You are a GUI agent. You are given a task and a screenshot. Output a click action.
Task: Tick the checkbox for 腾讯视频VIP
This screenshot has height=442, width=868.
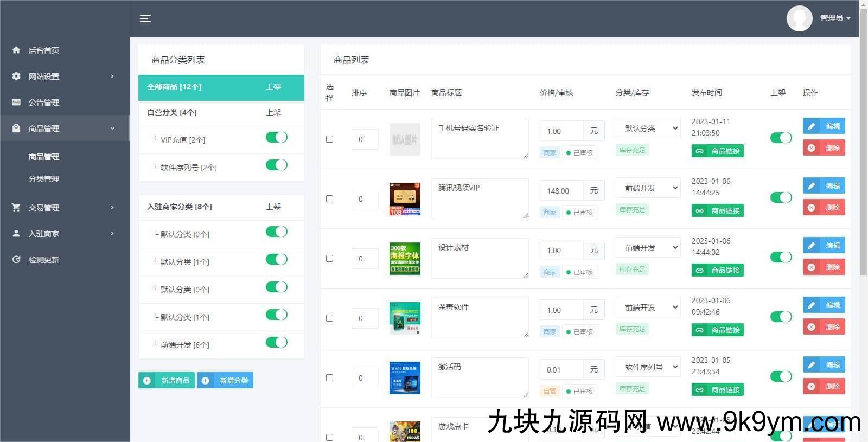329,199
